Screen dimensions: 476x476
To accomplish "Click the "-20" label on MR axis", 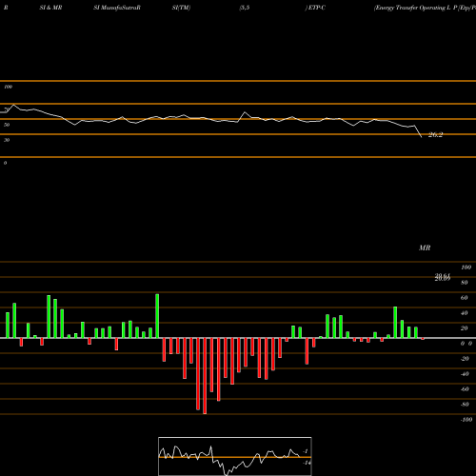I will 465,359.
